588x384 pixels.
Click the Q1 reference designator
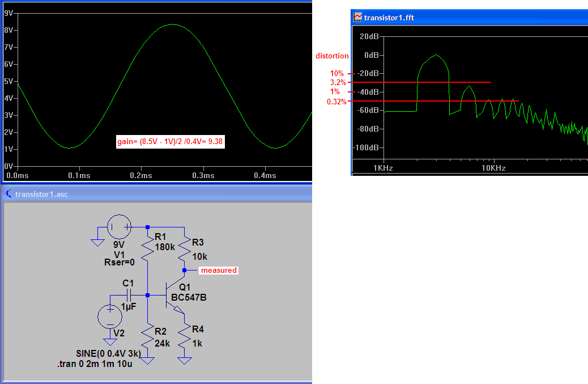click(185, 288)
